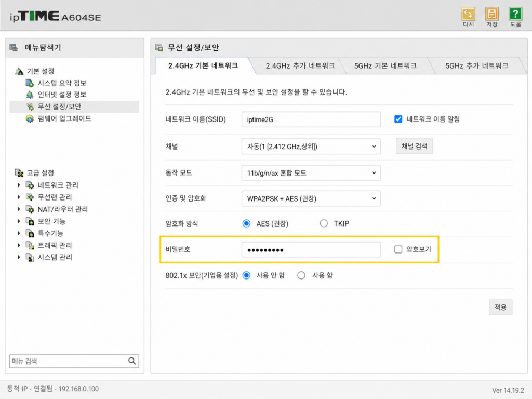Click the 무선 설정/보안 wifi icon in sidebar
Image resolution: width=532 pixels, height=399 pixels.
30,107
